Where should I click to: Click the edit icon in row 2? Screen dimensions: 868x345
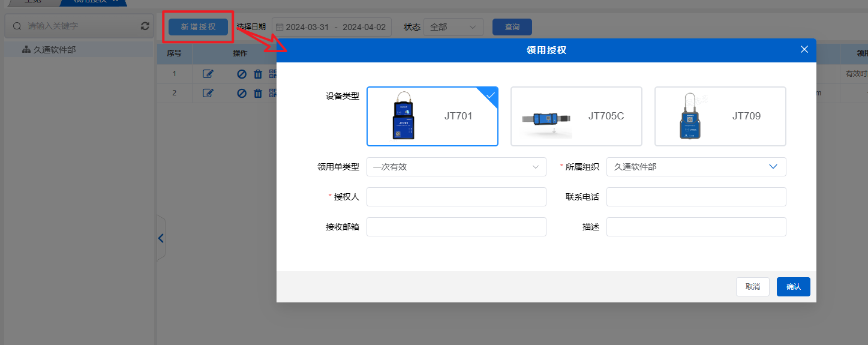(208, 93)
